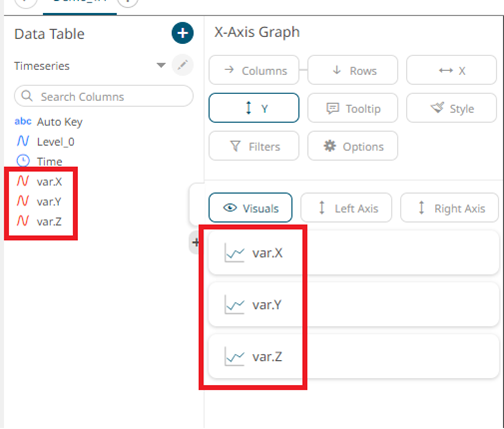The image size is (504, 429).
Task: Click the plus icon beside Data Table
Action: coord(182,33)
